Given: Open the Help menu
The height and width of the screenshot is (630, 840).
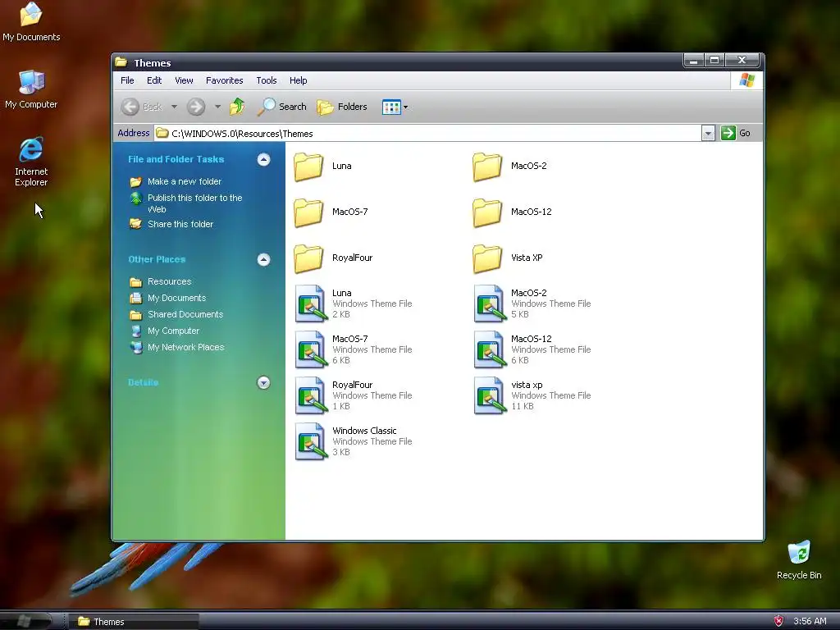Looking at the screenshot, I should click(299, 80).
